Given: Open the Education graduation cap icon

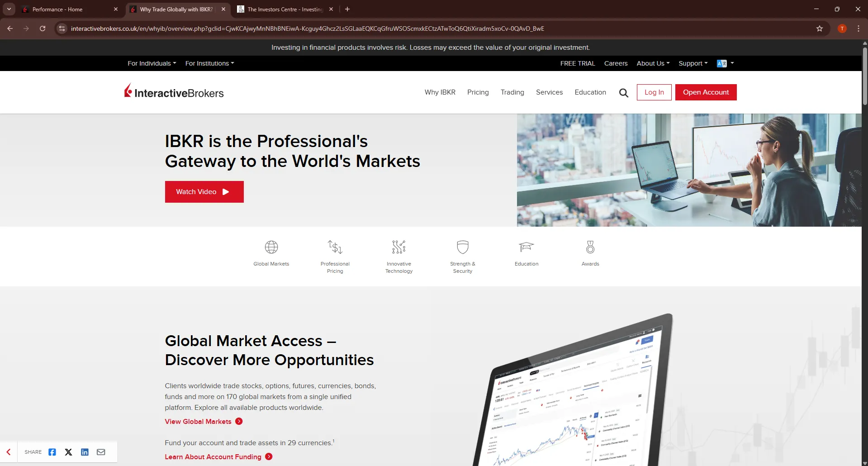Looking at the screenshot, I should [526, 247].
